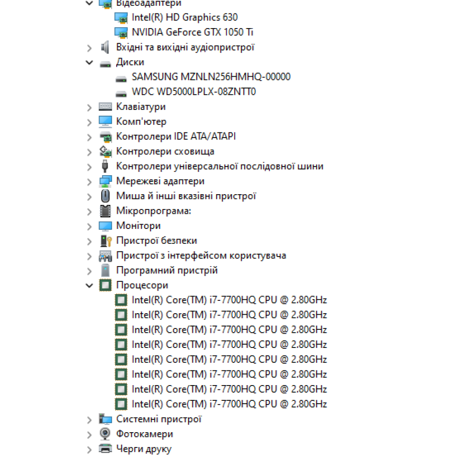Click the USB plug icon for Контролери універсальної послідовної шини
The width and height of the screenshot is (476, 476).
[x=105, y=166]
